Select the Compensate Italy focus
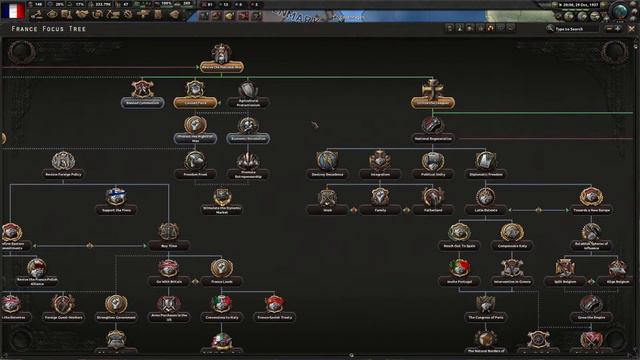 coord(512,238)
